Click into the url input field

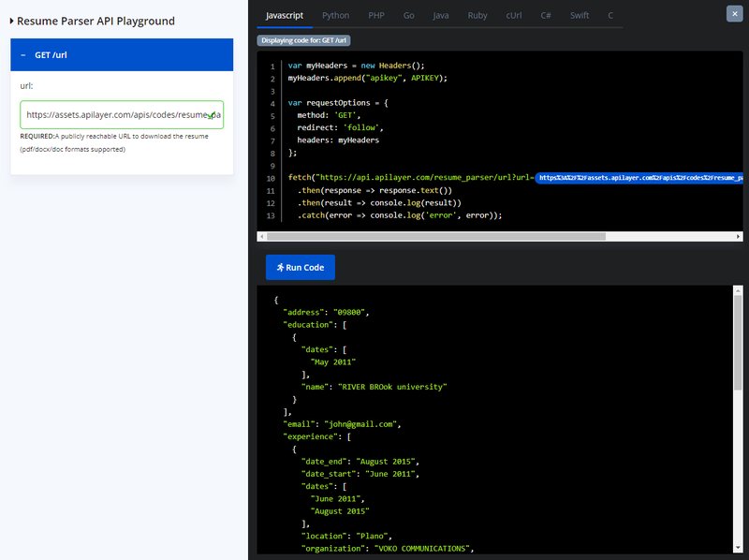click(112, 115)
